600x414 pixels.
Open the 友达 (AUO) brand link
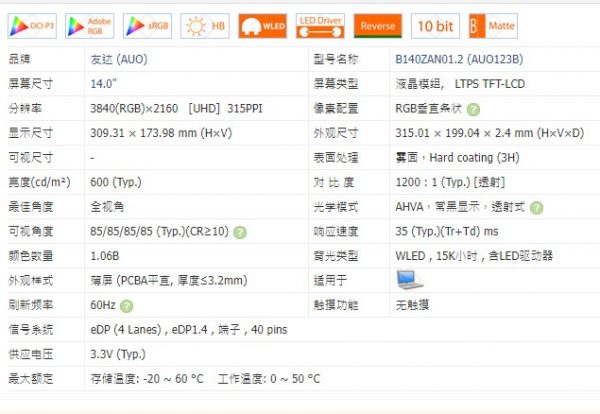click(119, 59)
